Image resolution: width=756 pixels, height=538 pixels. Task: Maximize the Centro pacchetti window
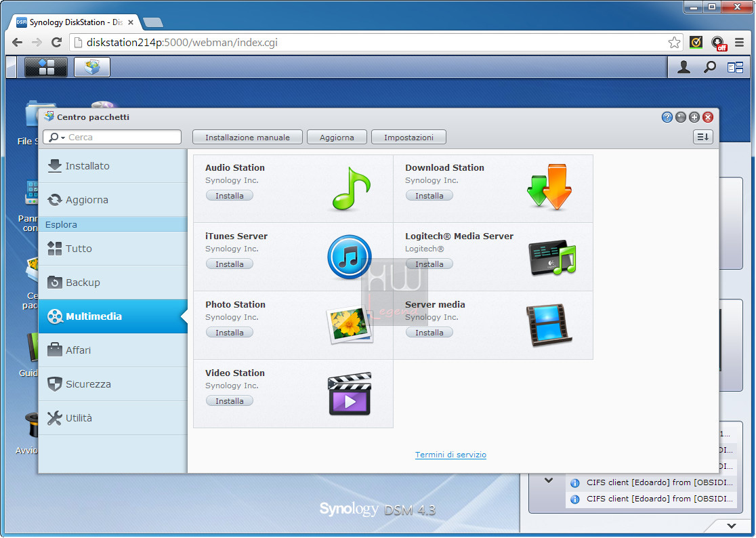coord(694,117)
